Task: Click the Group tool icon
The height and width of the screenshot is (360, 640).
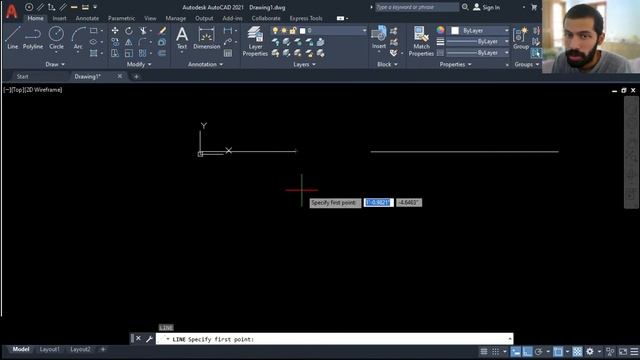Action: pos(521,38)
